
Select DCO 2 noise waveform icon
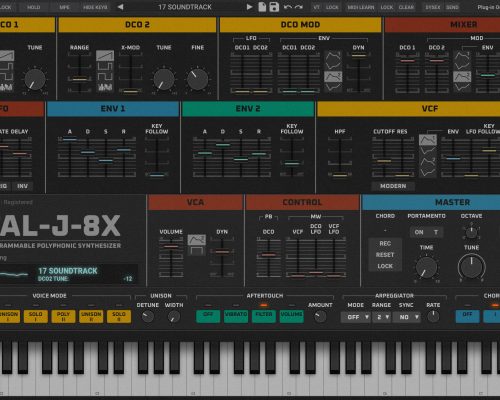(x=105, y=87)
